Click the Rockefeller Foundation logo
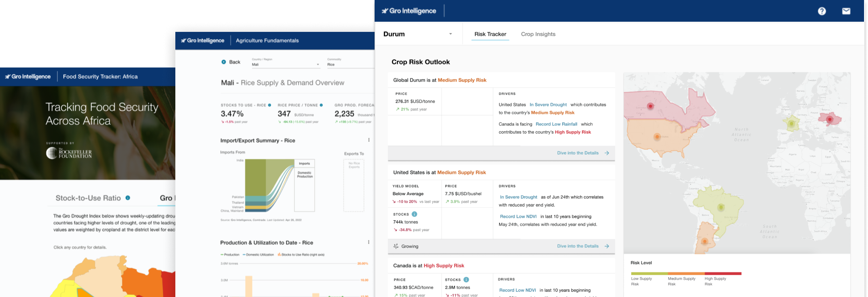 click(69, 154)
